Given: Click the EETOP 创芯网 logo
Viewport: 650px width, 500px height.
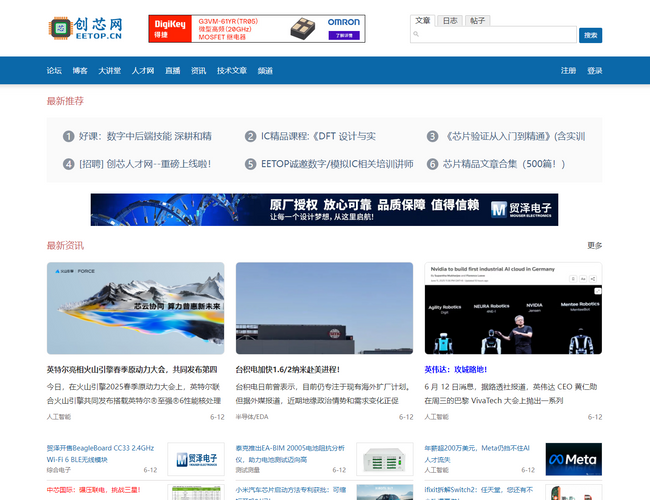Looking at the screenshot, I should pos(85,28).
